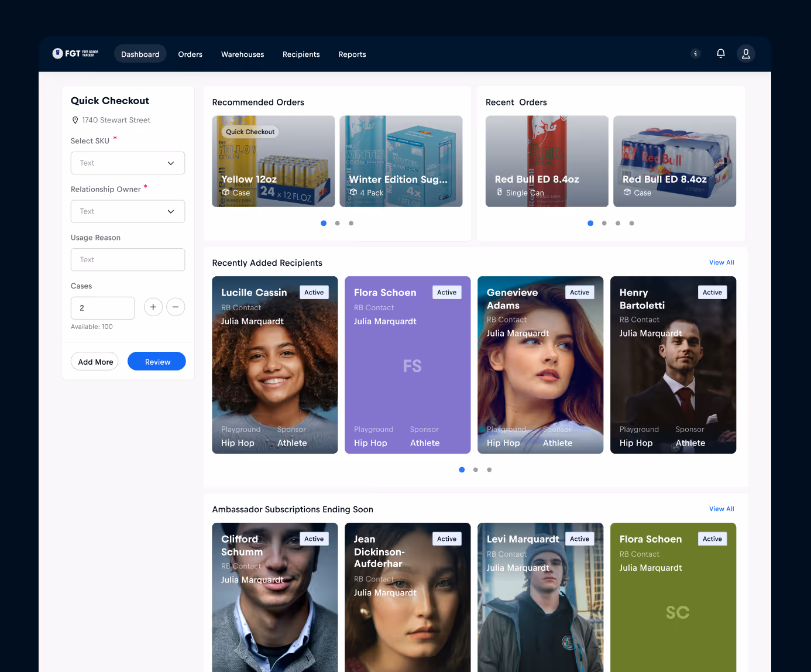
Task: Open Lucille Cassin recipient card
Action: pos(275,365)
